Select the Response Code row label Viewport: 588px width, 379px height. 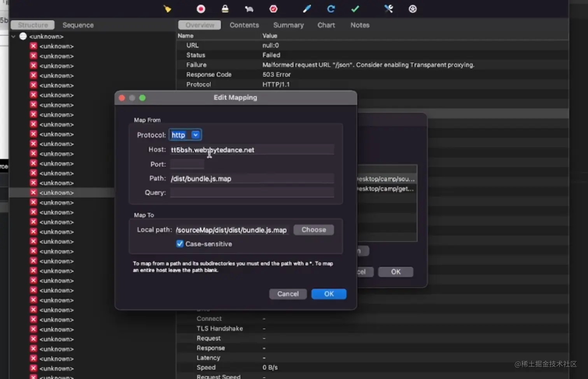(x=209, y=74)
